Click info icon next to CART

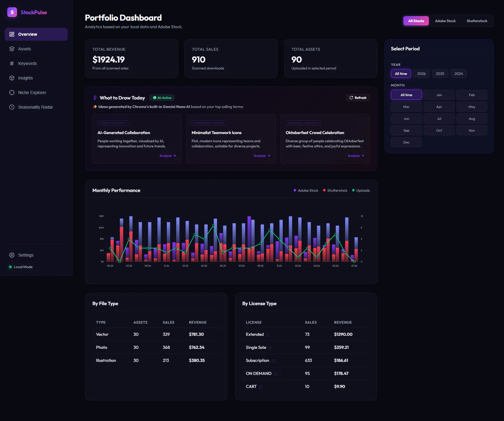(261, 387)
